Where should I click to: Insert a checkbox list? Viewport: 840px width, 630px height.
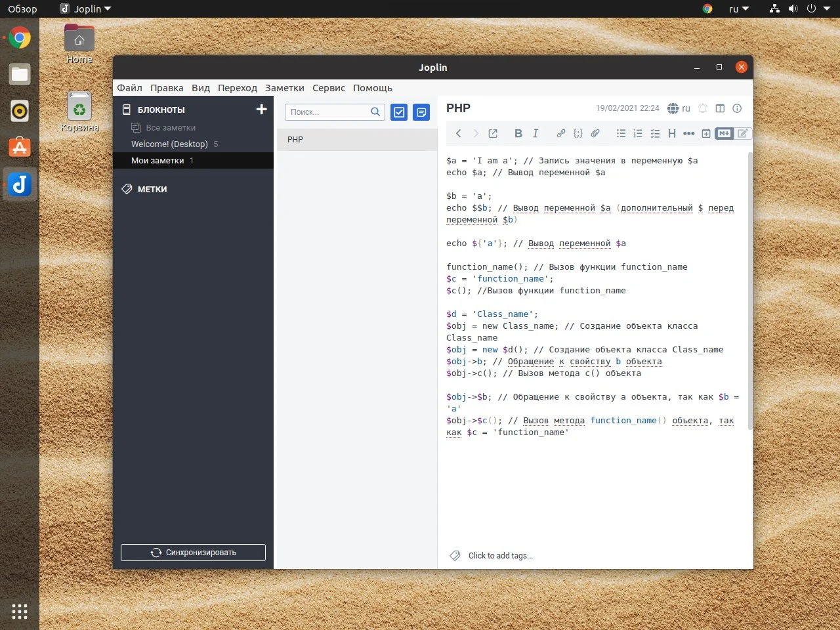[655, 133]
